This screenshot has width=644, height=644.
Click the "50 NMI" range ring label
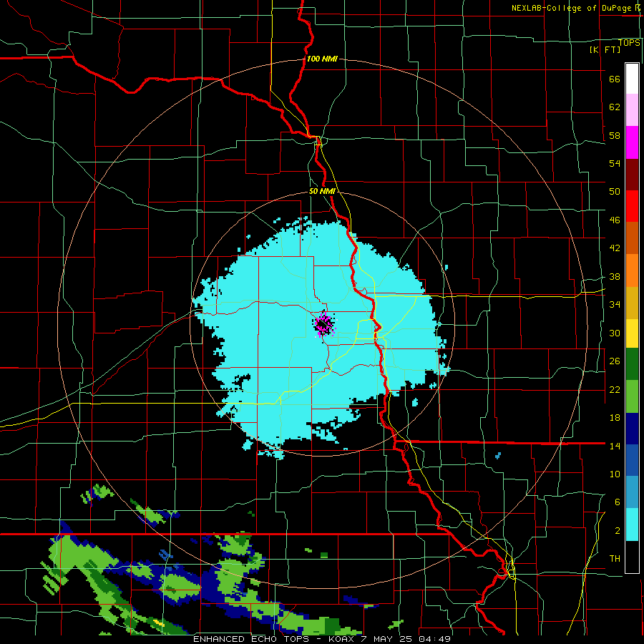click(x=322, y=191)
